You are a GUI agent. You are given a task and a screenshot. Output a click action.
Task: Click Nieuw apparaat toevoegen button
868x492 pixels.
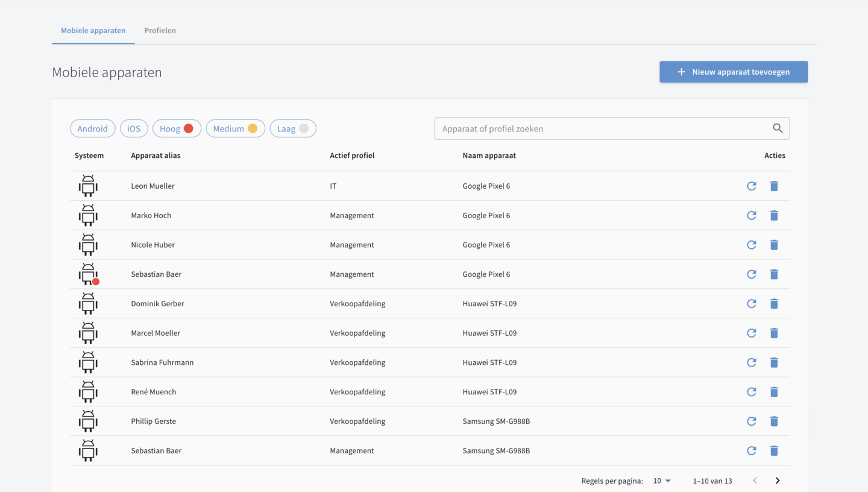pos(733,72)
